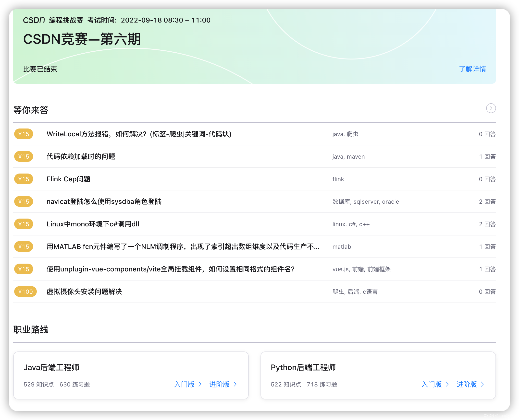The height and width of the screenshot is (420, 519).
Task: Click the ¥15 badge on MATLAB fcn元件 question
Action: 24,246
